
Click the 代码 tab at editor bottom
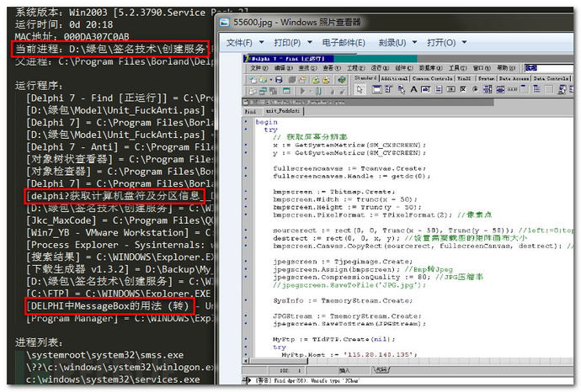pyautogui.click(x=381, y=370)
